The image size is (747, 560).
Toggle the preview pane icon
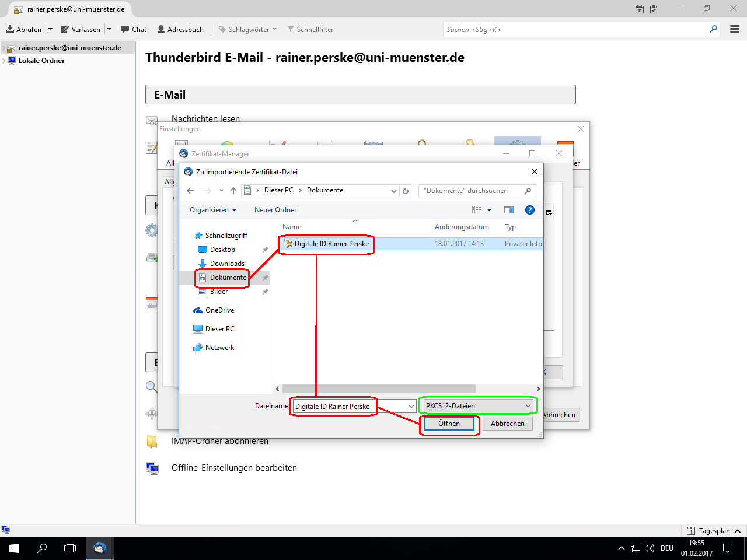pyautogui.click(x=508, y=210)
